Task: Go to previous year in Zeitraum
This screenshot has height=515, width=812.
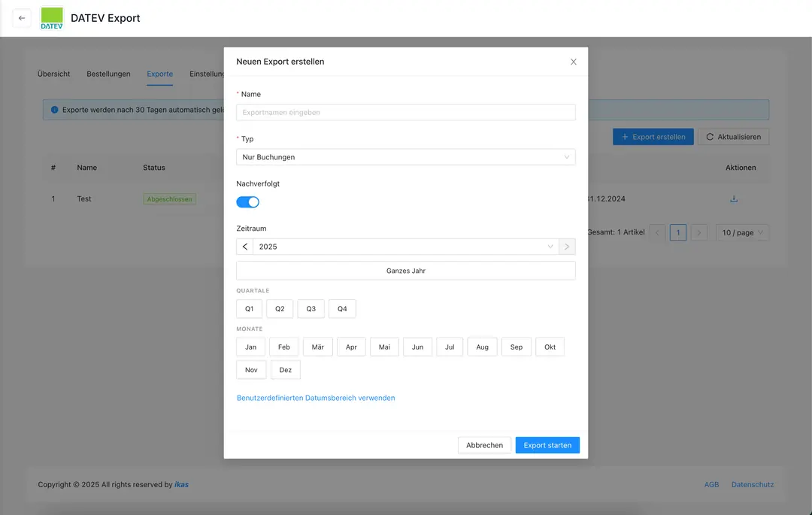Action: point(245,247)
